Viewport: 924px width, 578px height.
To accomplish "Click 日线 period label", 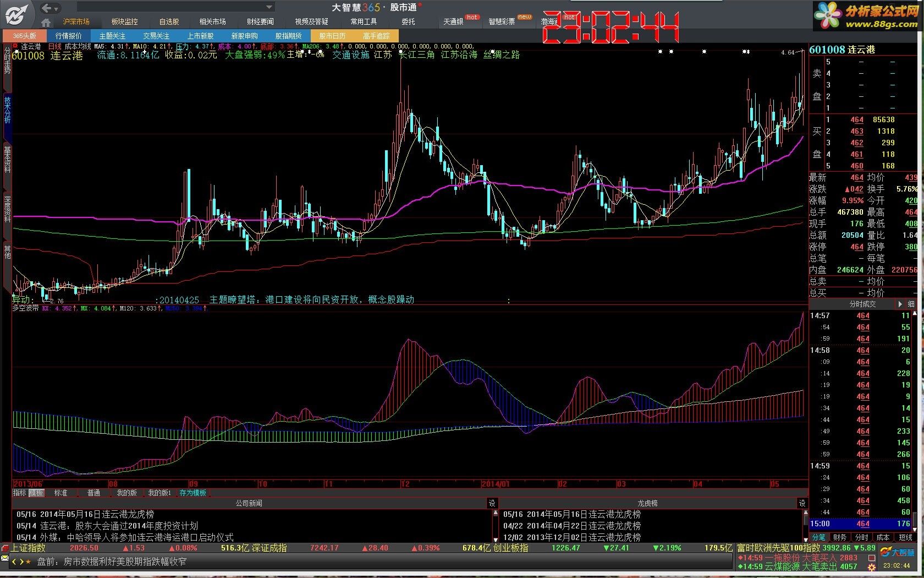I will click(x=55, y=47).
